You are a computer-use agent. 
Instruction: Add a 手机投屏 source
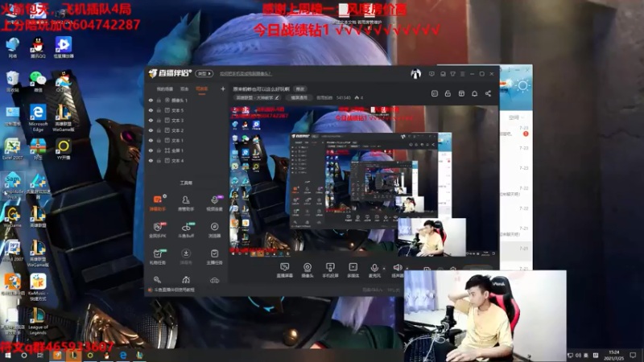pyautogui.click(x=330, y=270)
